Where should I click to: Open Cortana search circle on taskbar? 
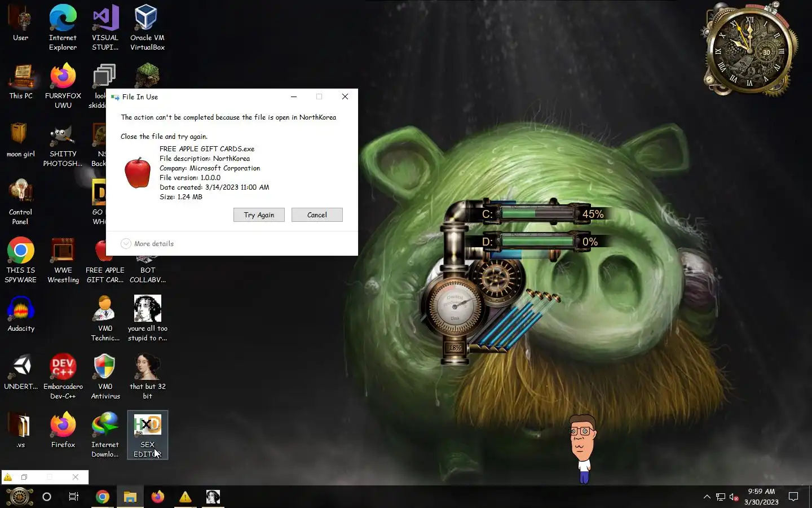47,497
